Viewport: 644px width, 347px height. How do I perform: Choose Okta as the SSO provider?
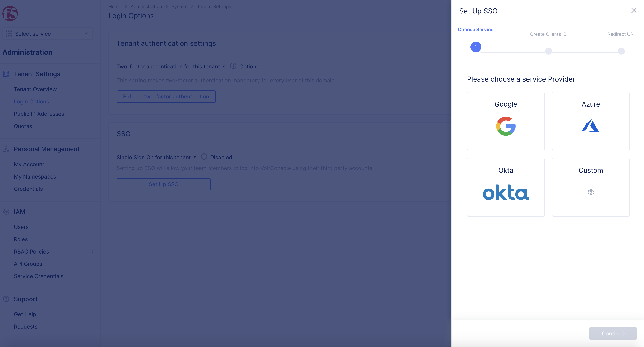(x=506, y=192)
